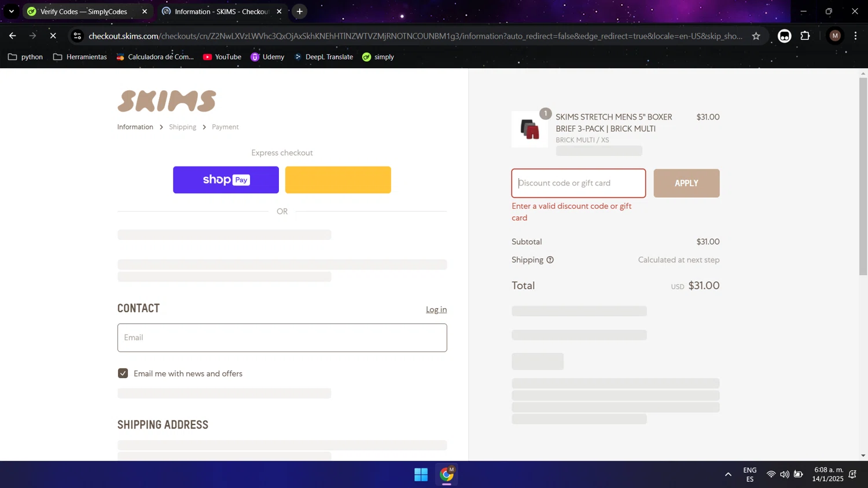
Task: Open the volume speaker icon
Action: (x=785, y=475)
